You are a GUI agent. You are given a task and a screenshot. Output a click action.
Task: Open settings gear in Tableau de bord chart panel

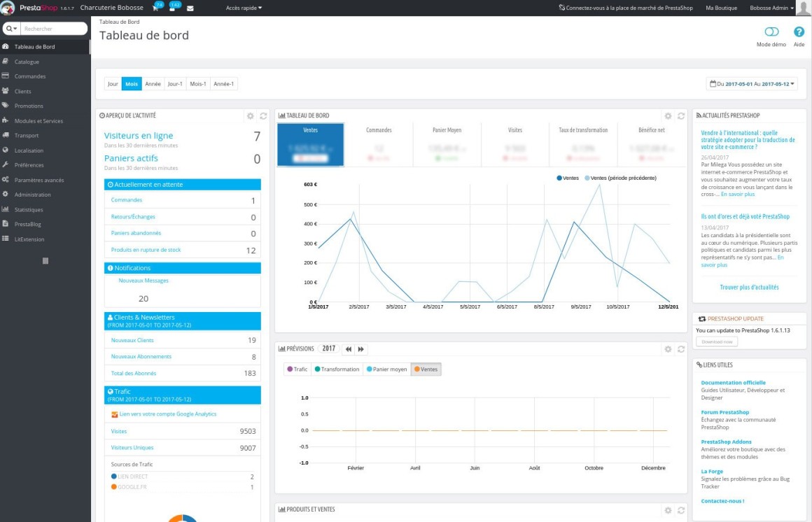tap(668, 116)
